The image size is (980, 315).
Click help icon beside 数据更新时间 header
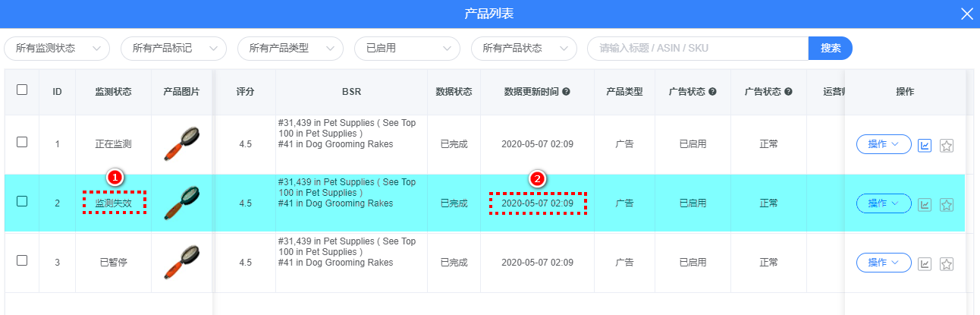(x=566, y=92)
